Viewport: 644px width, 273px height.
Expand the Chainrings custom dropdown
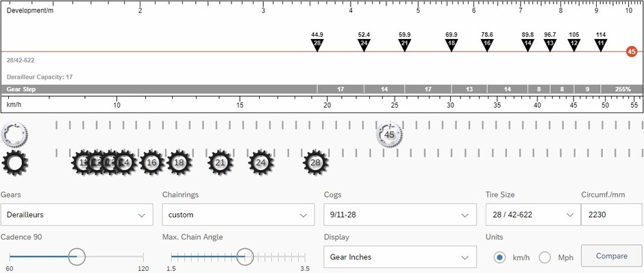(238, 215)
